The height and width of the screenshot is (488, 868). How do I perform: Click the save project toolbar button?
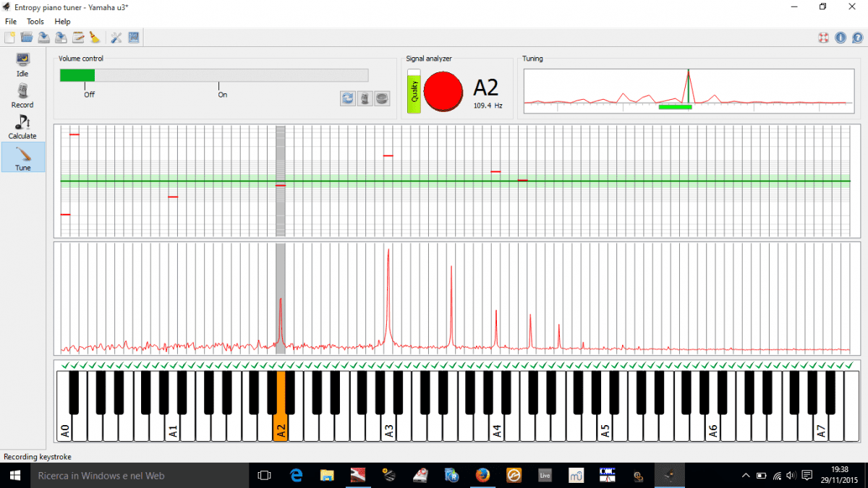coord(43,38)
